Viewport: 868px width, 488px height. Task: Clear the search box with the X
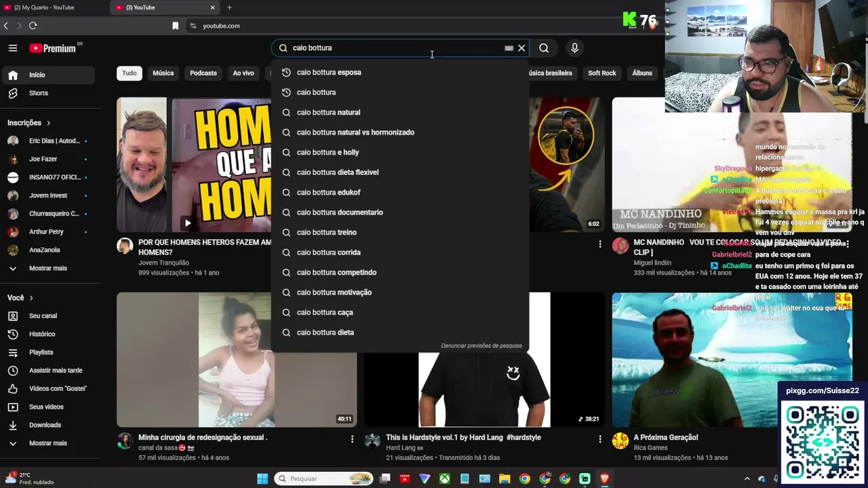point(521,48)
